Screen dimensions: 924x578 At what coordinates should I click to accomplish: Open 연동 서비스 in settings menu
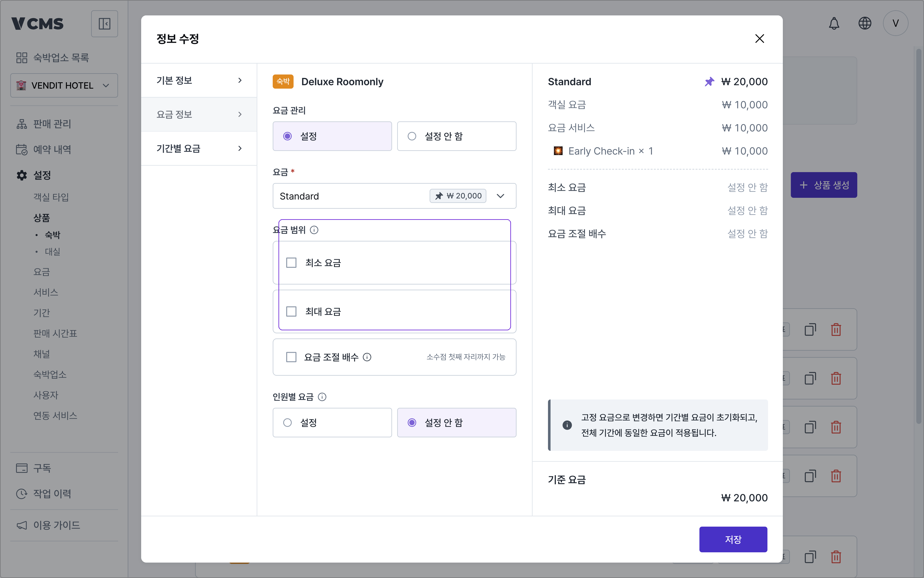[x=55, y=416]
